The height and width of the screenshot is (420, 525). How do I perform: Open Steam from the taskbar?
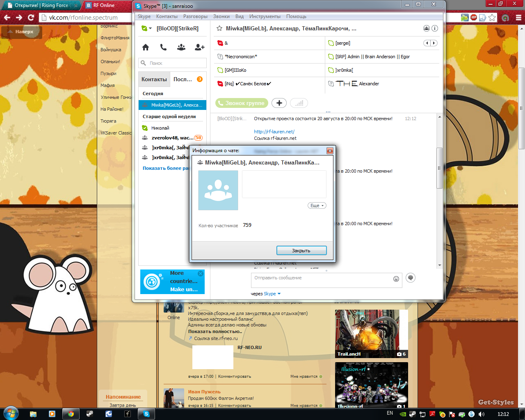tap(89, 414)
